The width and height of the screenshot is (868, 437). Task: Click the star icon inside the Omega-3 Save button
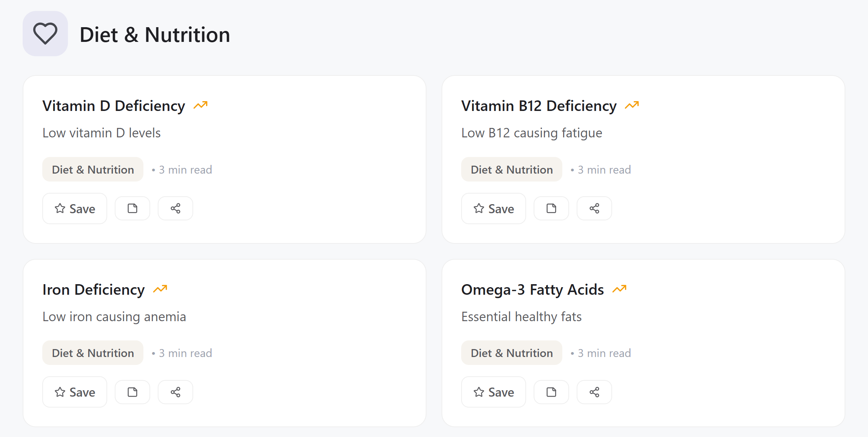point(479,392)
